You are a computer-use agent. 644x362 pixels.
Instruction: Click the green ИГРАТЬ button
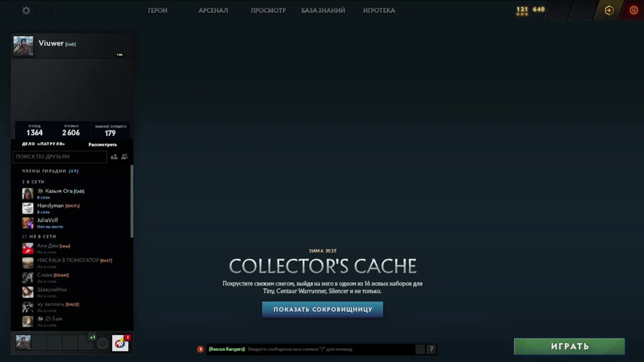click(x=570, y=346)
